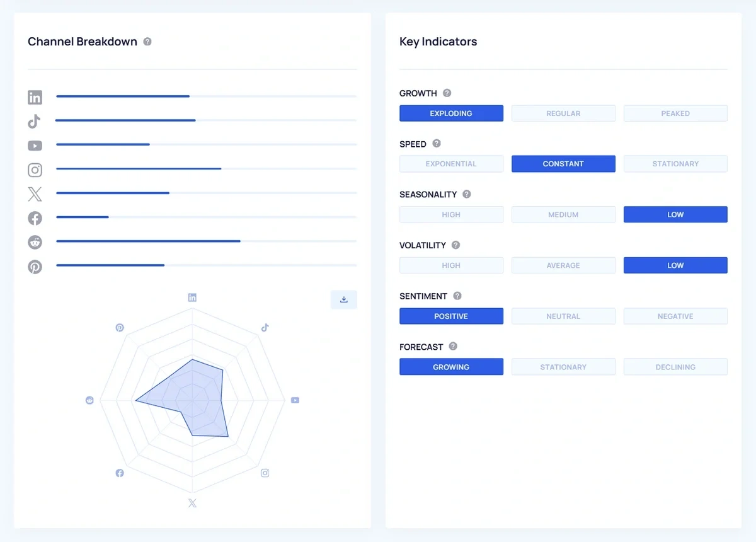Click the X label on radar chart
756x542 pixels.
click(192, 503)
